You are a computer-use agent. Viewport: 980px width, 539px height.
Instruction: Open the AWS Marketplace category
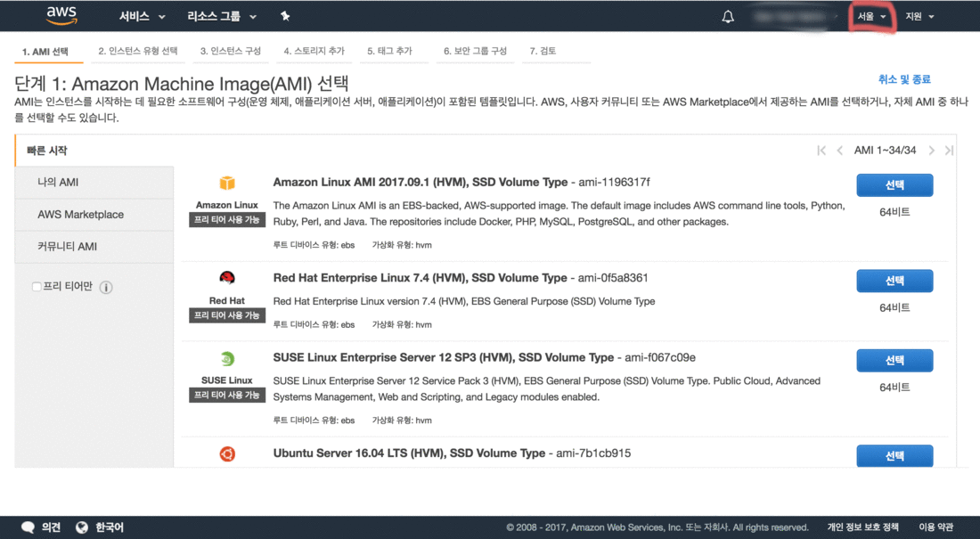(94, 215)
